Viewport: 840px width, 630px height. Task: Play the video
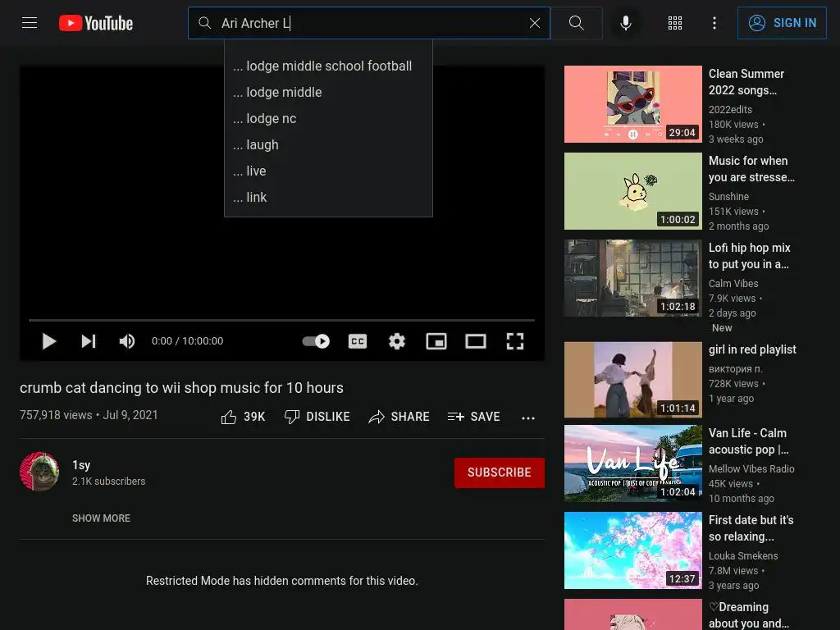tap(48, 341)
